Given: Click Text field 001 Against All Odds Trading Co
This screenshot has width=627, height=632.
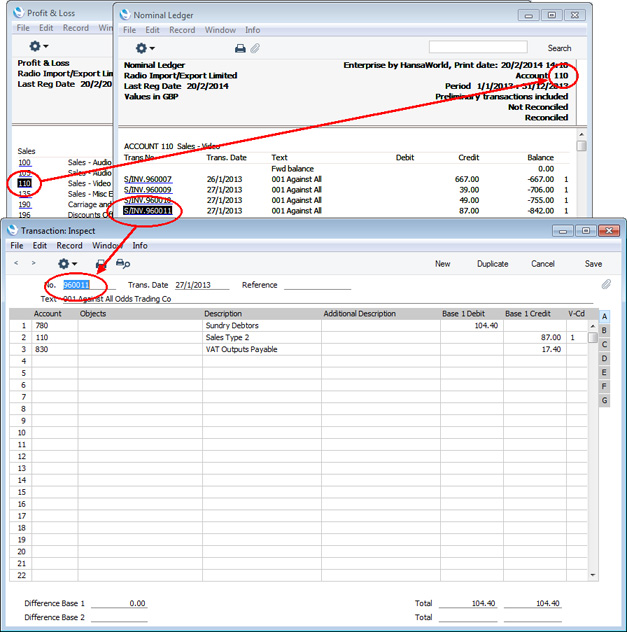Looking at the screenshot, I should [x=328, y=299].
